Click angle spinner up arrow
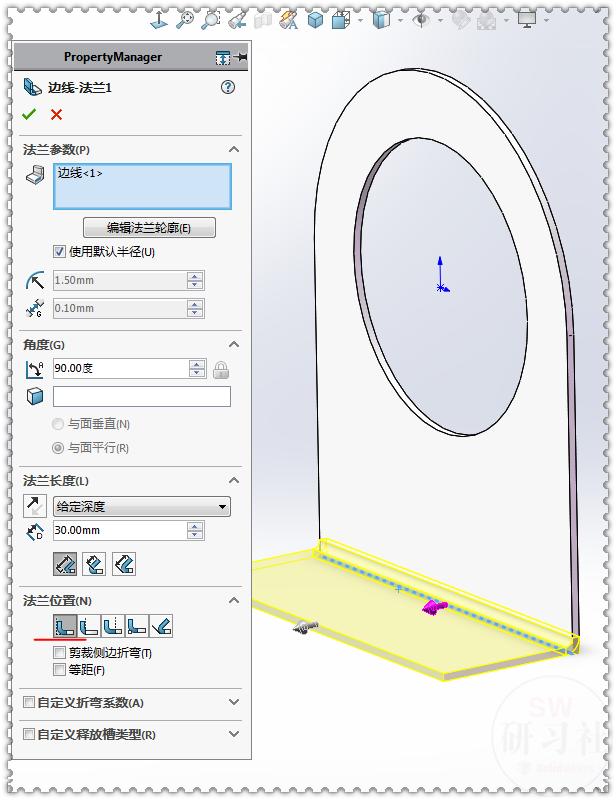This screenshot has height=800, width=616. pyautogui.click(x=197, y=364)
